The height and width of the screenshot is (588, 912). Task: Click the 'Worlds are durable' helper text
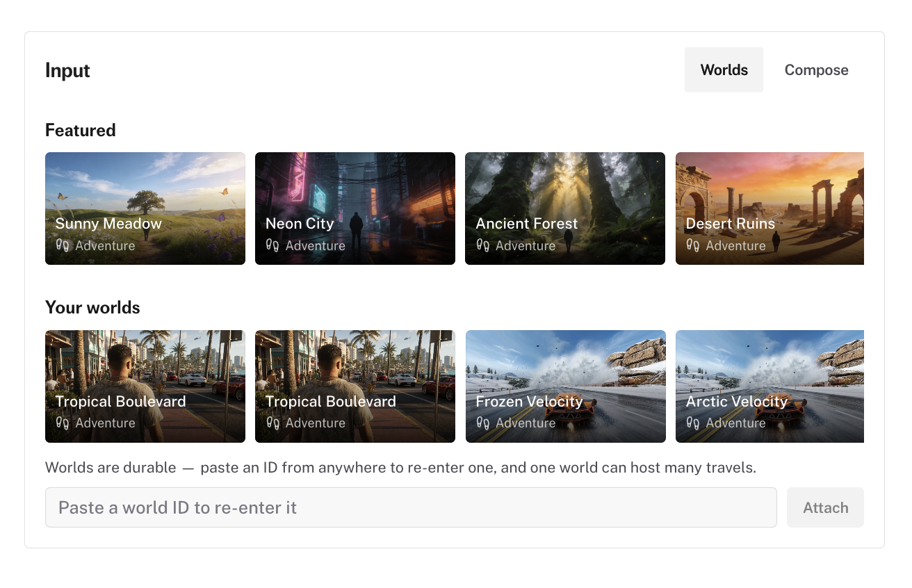pyautogui.click(x=400, y=467)
